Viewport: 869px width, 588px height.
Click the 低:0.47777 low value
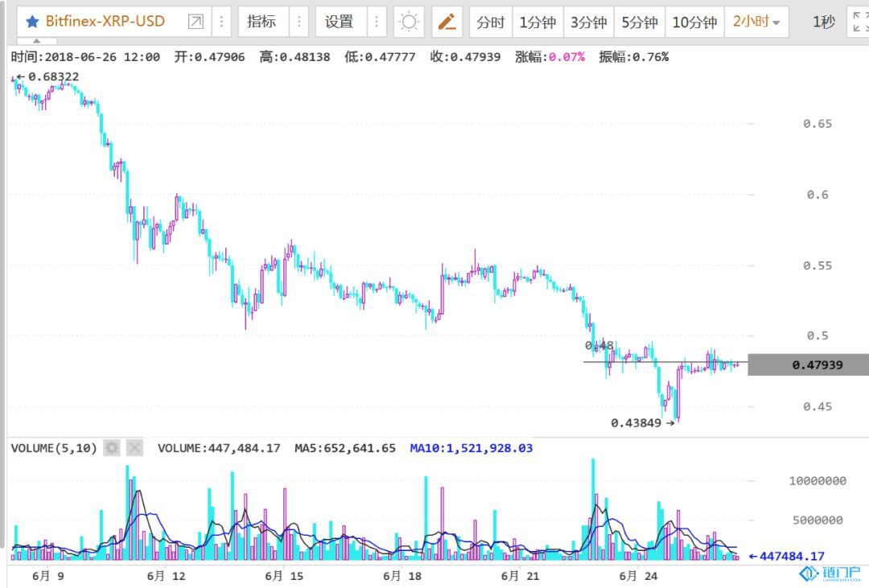click(380, 56)
